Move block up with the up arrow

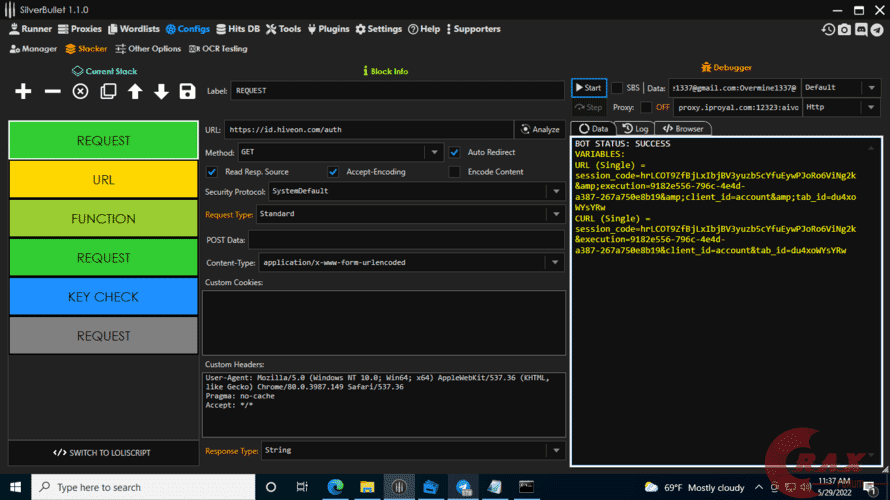tap(135, 91)
